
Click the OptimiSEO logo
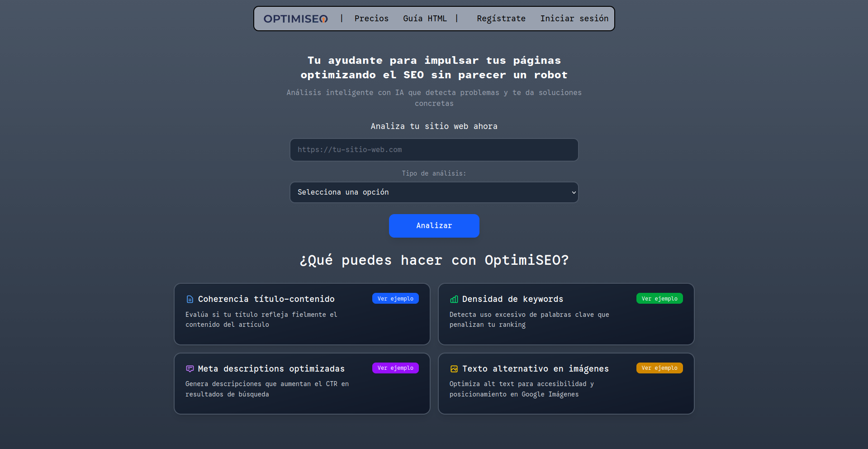point(295,19)
